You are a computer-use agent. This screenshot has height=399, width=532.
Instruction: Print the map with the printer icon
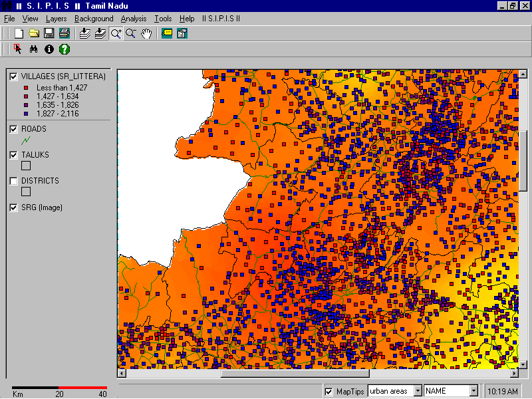coord(64,33)
